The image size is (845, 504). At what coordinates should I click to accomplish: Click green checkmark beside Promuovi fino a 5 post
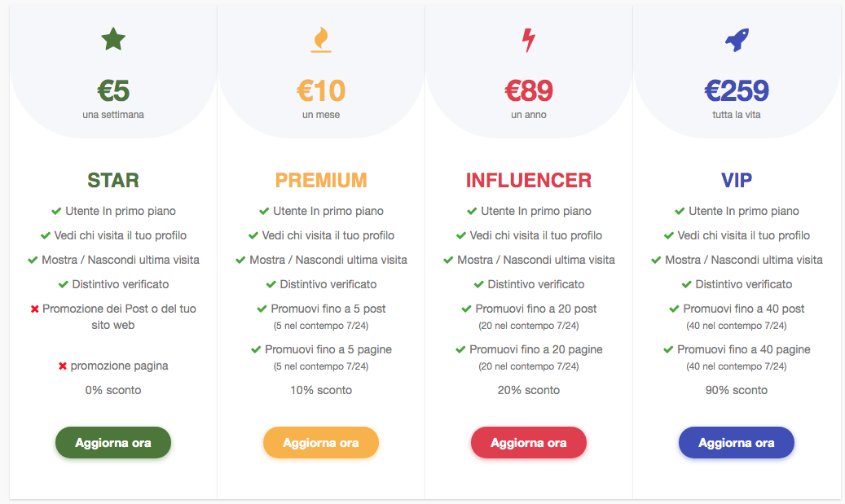point(262,309)
